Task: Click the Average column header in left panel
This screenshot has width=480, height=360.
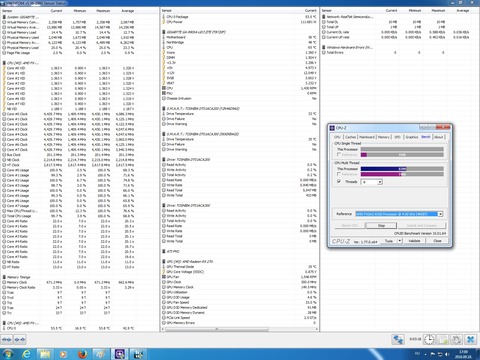Action: (127, 11)
